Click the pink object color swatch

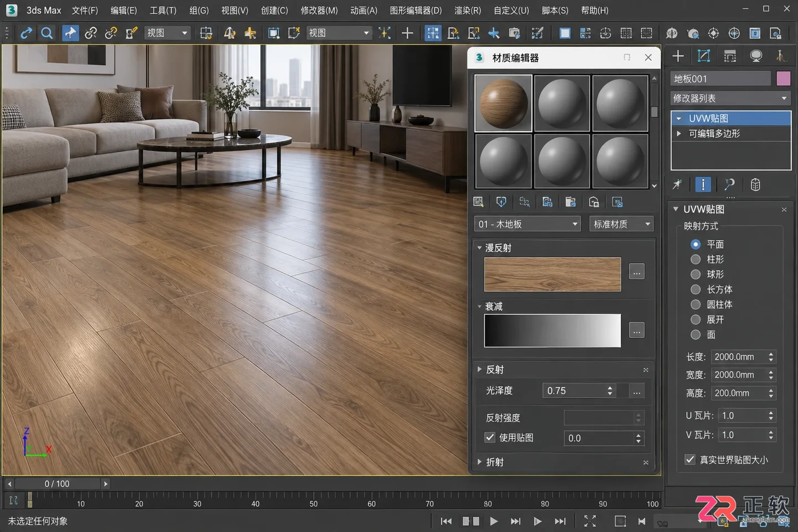[783, 79]
